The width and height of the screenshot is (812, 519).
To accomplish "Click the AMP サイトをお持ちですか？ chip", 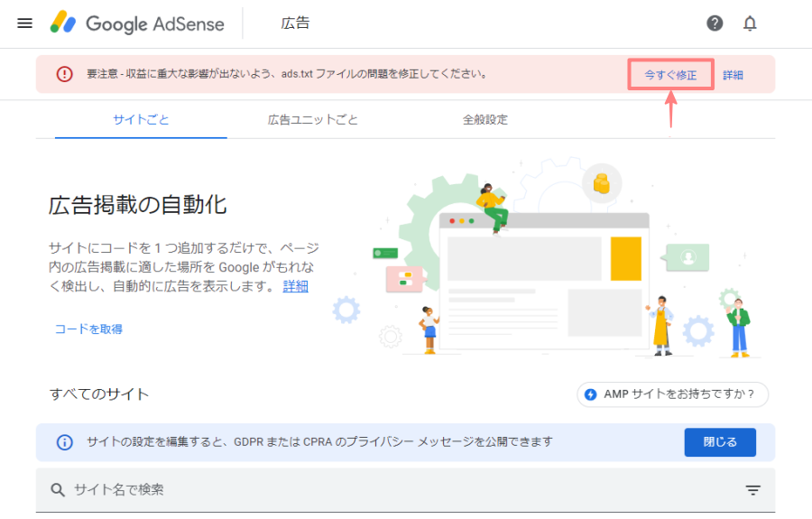I will point(673,394).
